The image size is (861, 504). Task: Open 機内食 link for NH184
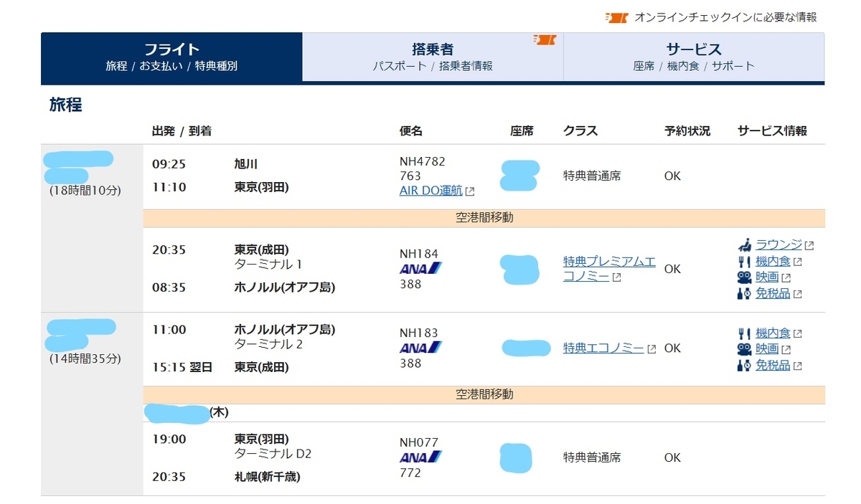pyautogui.click(x=773, y=261)
